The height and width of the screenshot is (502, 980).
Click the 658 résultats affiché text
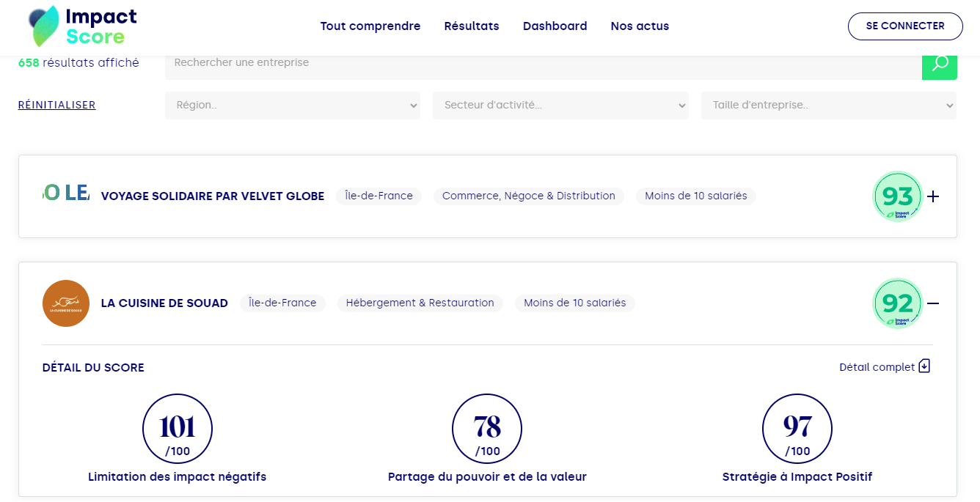pos(78,63)
